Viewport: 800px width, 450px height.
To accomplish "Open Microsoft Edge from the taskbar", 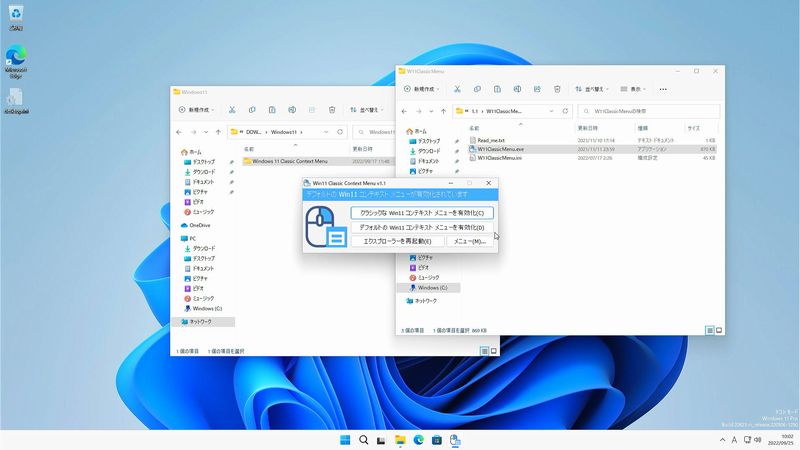I will tap(418, 440).
